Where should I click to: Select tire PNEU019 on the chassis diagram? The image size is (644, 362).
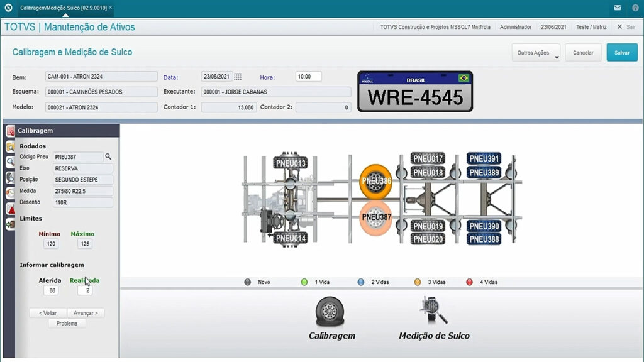428,226
